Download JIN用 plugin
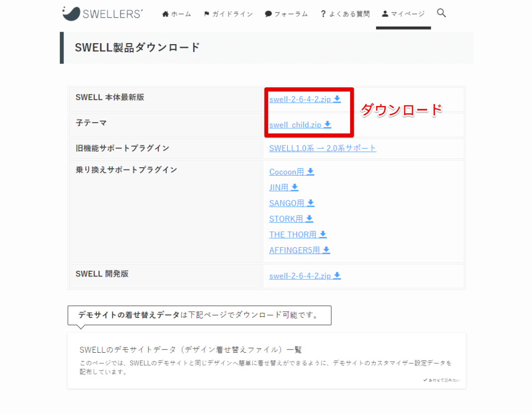Viewport: 532px width, 414px height. [284, 188]
